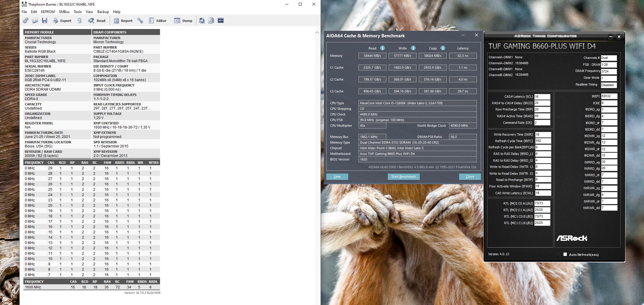The width and height of the screenshot is (644, 305).
Task: Open the SPD Editor from toolbar
Action: [x=157, y=20]
